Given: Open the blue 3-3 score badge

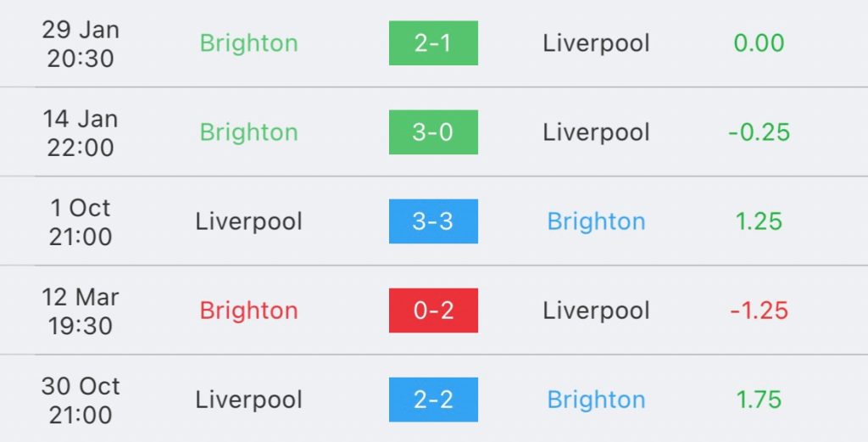Looking at the screenshot, I should click(x=433, y=221).
